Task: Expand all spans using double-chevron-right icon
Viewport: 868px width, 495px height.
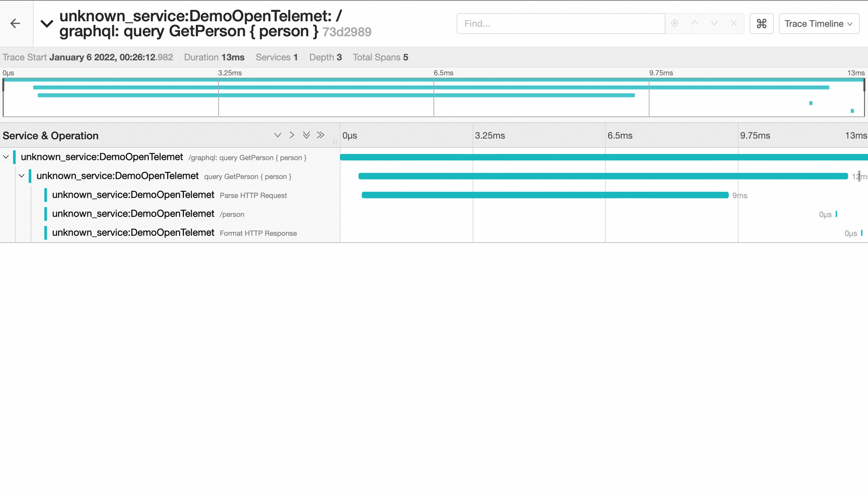Action: point(321,134)
